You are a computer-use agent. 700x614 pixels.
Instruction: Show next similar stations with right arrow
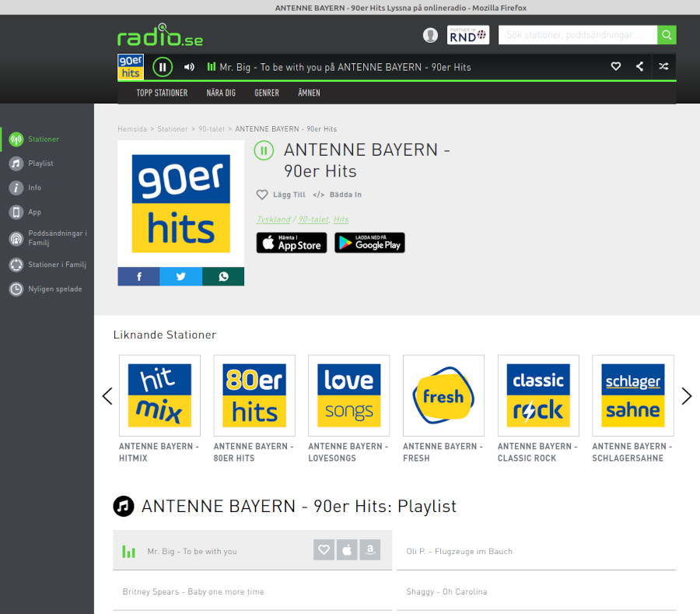point(687,396)
